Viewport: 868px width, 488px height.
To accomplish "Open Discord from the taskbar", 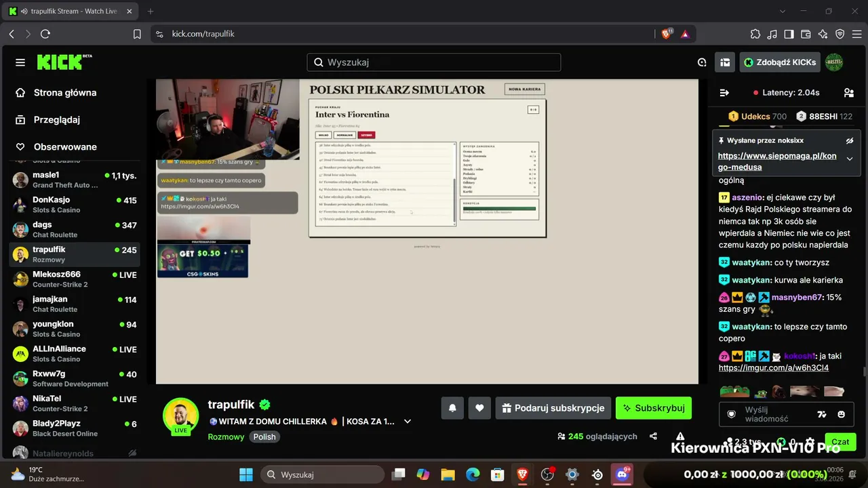I will coord(623,474).
